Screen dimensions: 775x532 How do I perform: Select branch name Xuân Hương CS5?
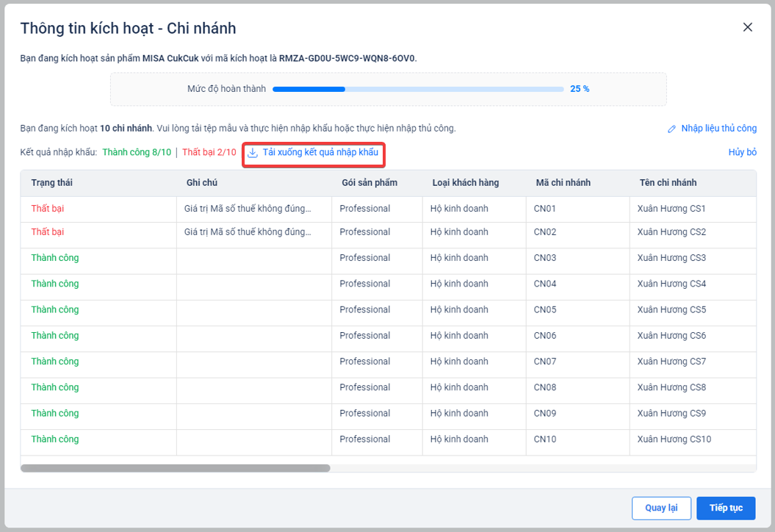tap(671, 309)
